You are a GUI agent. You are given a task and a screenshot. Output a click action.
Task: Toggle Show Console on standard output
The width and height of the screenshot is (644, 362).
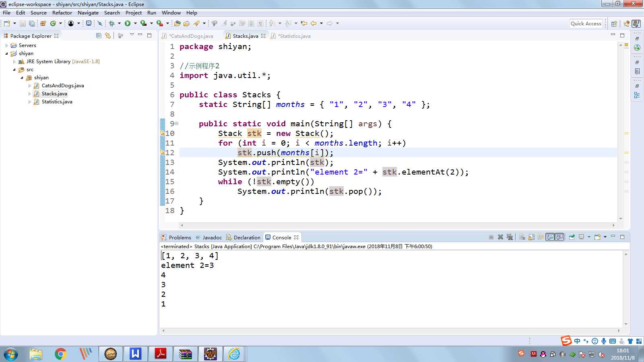pos(550,237)
